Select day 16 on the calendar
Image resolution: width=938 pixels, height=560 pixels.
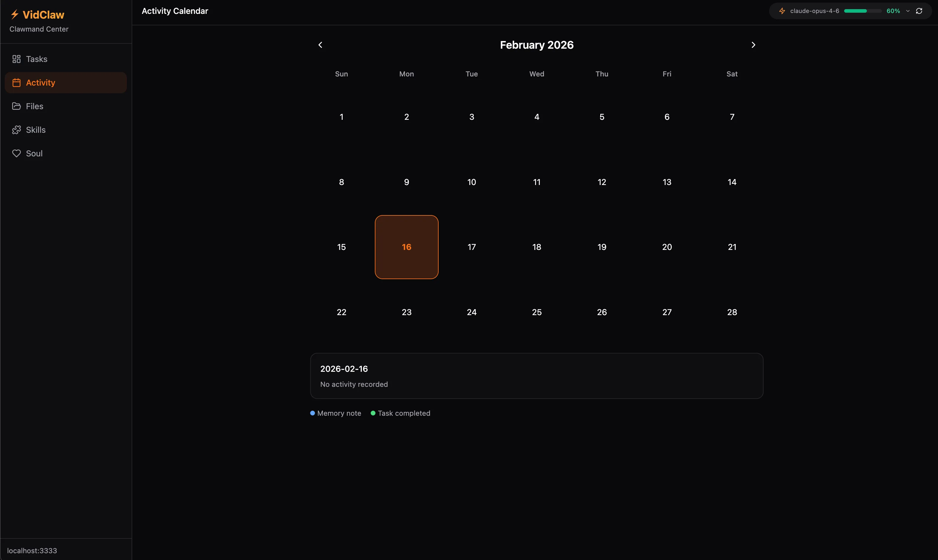pos(406,247)
